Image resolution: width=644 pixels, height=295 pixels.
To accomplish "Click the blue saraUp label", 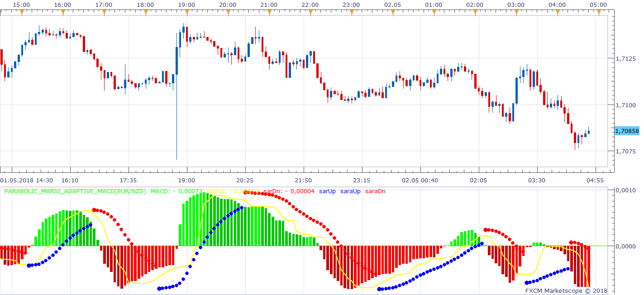I will [x=350, y=191].
